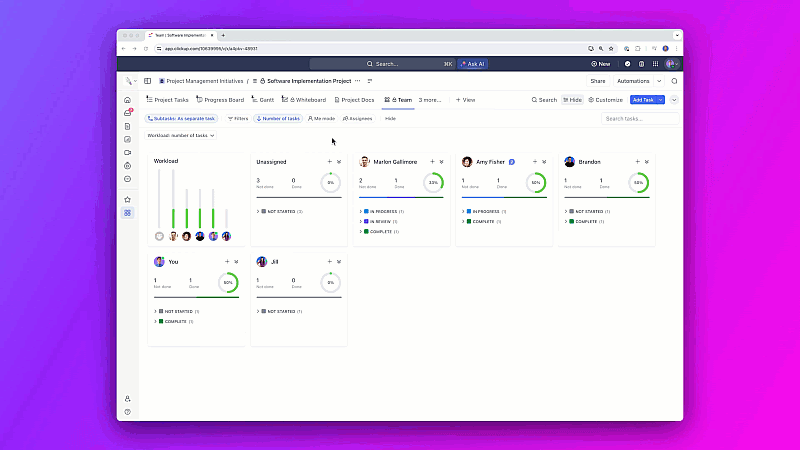Image resolution: width=800 pixels, height=450 pixels.
Task: Expand NOT STARTED group under Unassigned
Action: [x=279, y=211]
